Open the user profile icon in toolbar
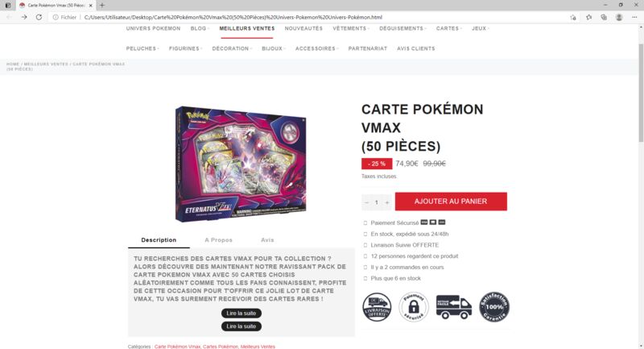Image resolution: width=644 pixels, height=349 pixels. tap(619, 17)
